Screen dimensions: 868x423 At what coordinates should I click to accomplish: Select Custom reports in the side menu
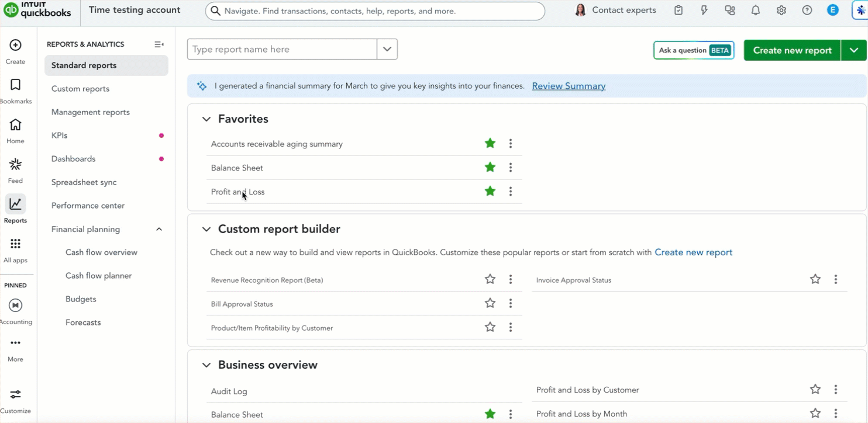(x=80, y=89)
